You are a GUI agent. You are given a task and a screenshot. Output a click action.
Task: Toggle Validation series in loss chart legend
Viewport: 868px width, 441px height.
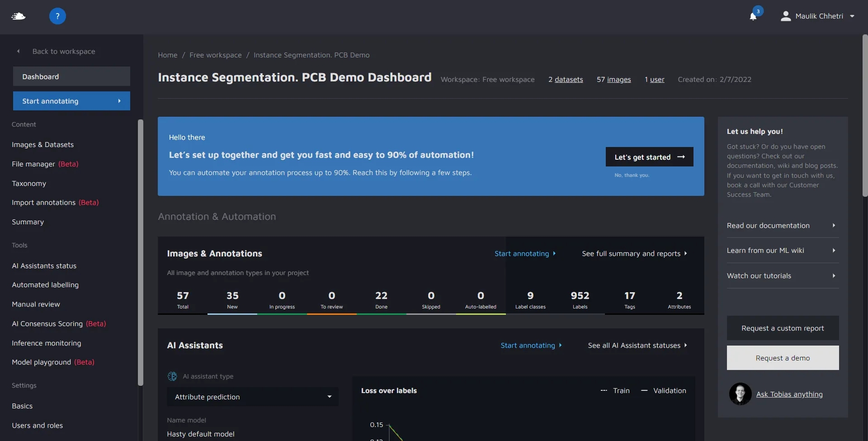coord(664,391)
